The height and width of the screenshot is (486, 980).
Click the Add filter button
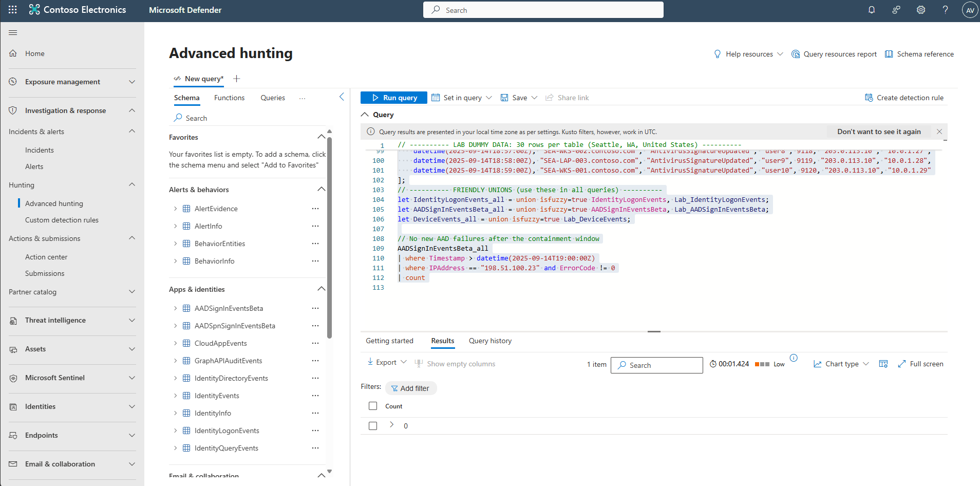(x=410, y=388)
